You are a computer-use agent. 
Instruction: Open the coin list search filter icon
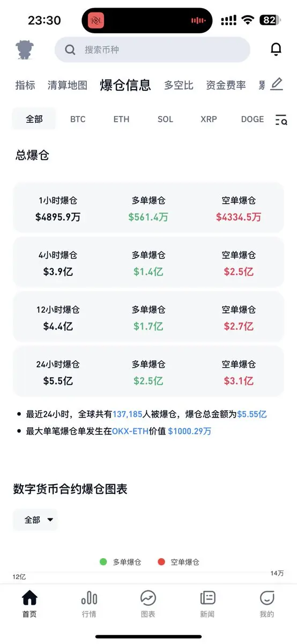(x=281, y=120)
